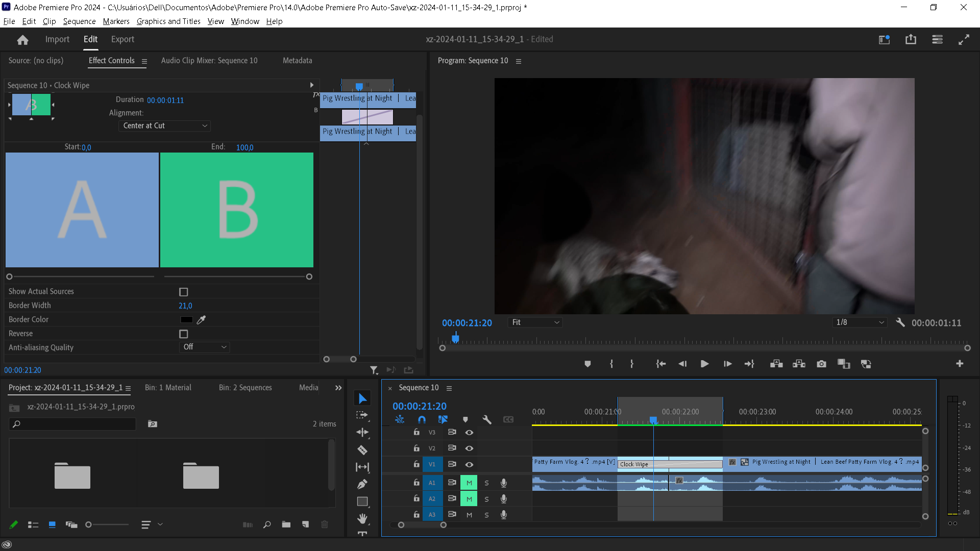Open the Sequence menu in the menu bar

pyautogui.click(x=79, y=21)
